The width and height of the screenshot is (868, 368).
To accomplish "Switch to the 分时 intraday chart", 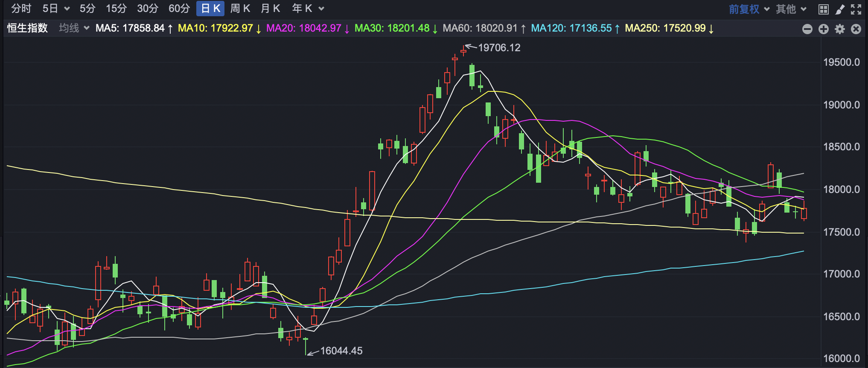I will pyautogui.click(x=21, y=9).
